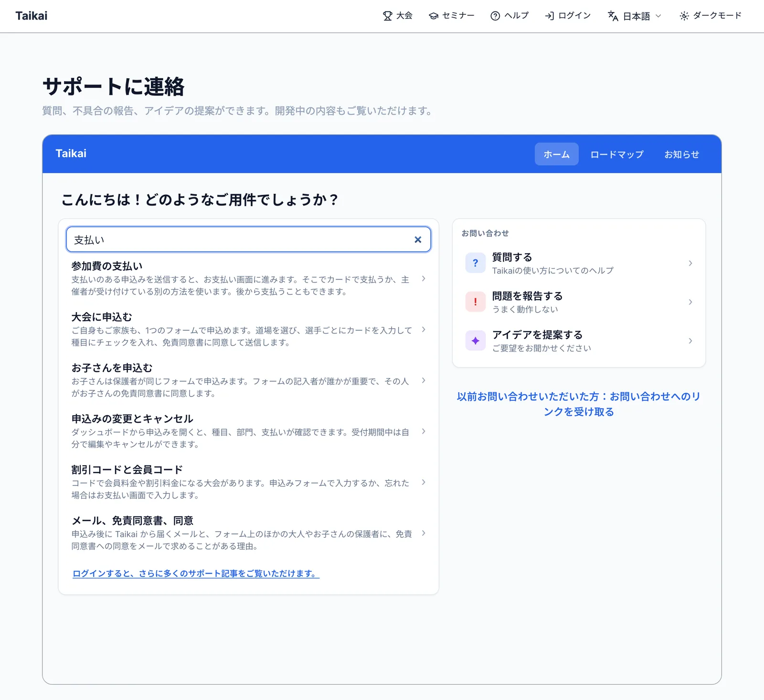This screenshot has width=764, height=700.
Task: Open the 問題を報告する row chevron
Action: tap(690, 302)
